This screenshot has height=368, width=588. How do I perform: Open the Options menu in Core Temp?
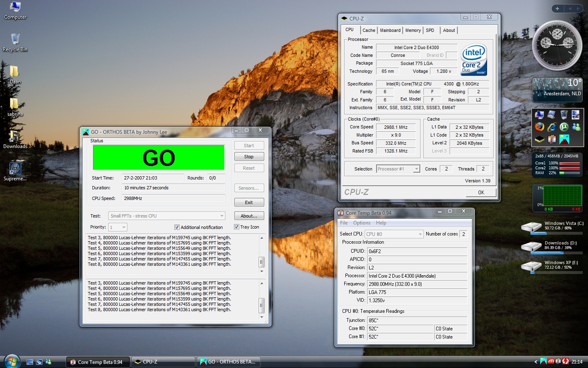(362, 223)
